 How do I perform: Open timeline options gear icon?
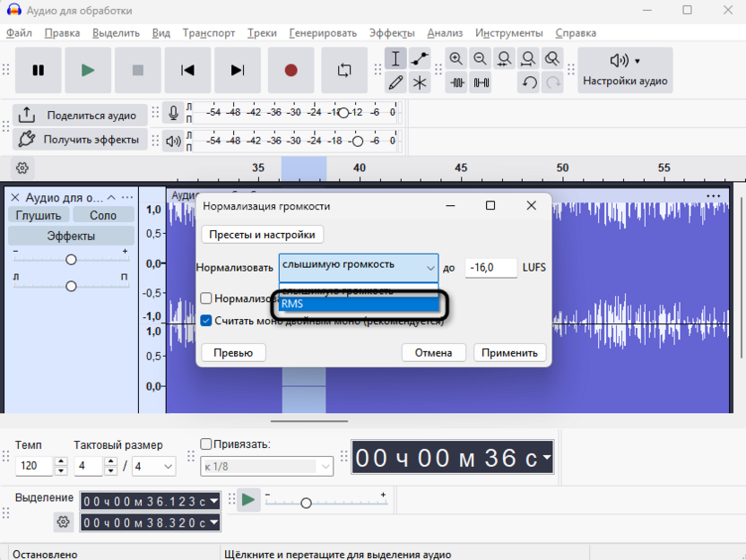tap(22, 168)
